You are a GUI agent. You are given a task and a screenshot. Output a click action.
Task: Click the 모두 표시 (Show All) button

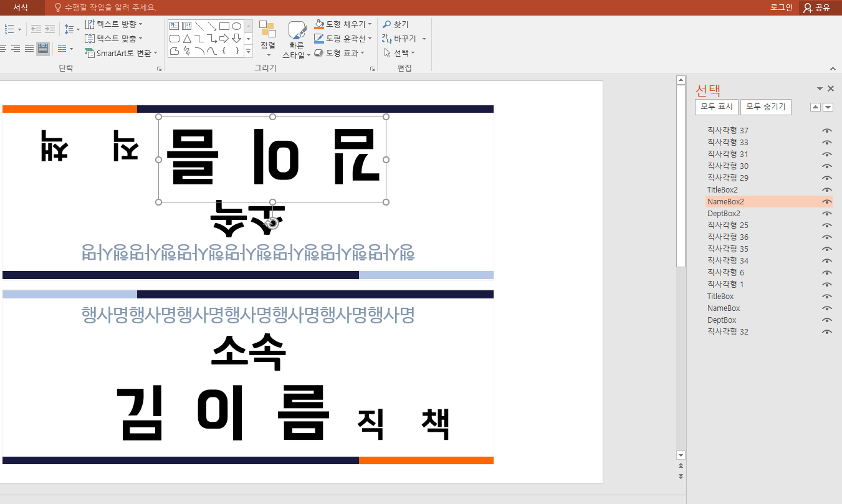(717, 107)
